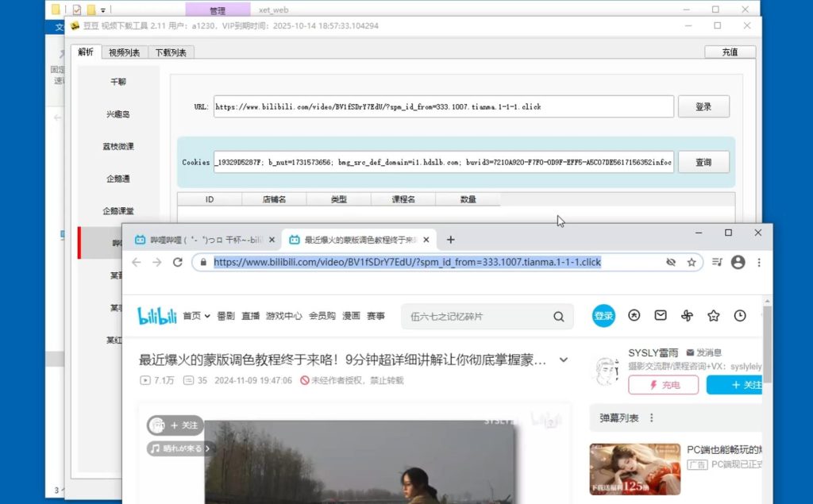The width and height of the screenshot is (813, 504).
Task: Open the 会员购 navigation link
Action: (322, 316)
